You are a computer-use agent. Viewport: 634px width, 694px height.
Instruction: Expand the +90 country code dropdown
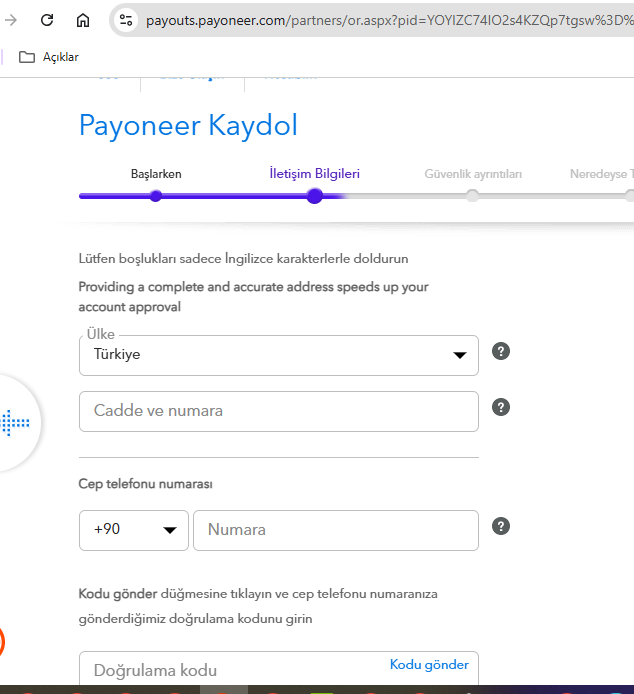[x=134, y=530]
